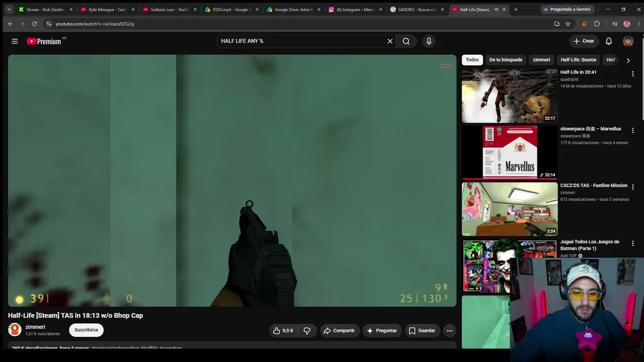The width and height of the screenshot is (644, 362).
Task: Clear the search query with the X
Action: click(x=390, y=41)
